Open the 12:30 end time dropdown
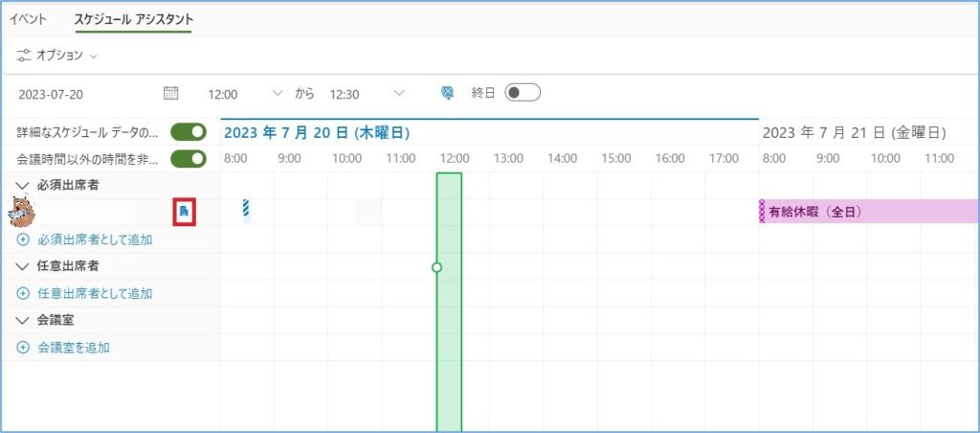 point(399,93)
